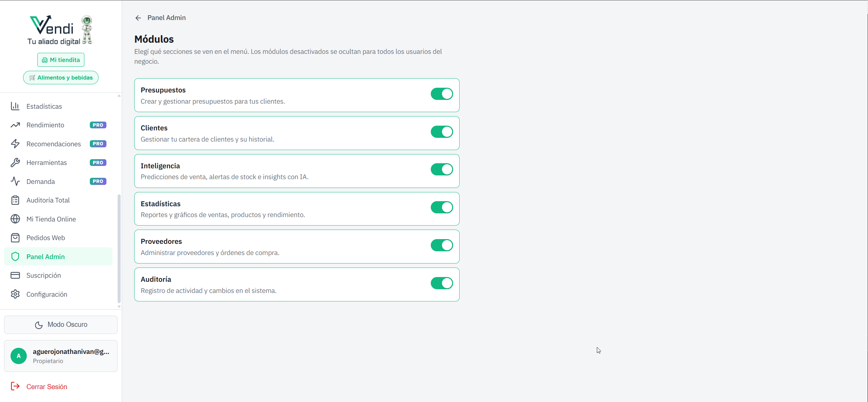Open Mi Tienda Online menu entry
Viewport: 868px width, 402px height.
point(51,219)
